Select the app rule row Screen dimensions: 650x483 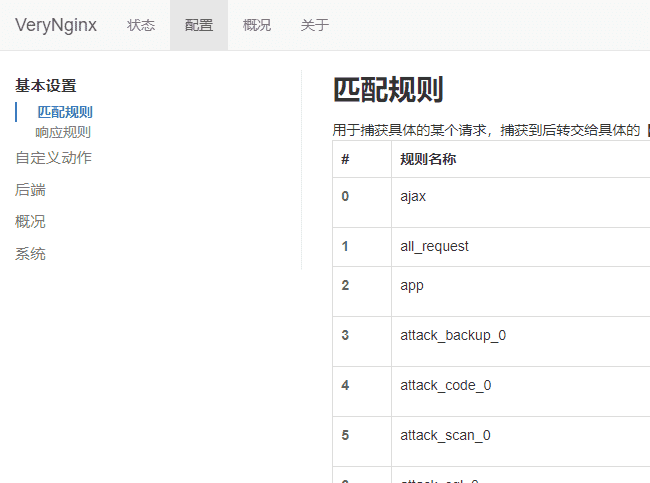491,291
